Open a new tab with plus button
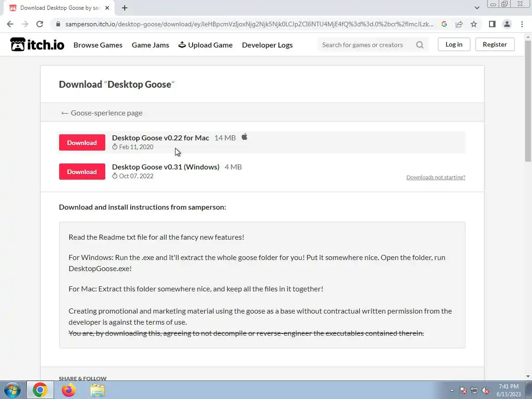This screenshot has height=399, width=532. [125, 8]
